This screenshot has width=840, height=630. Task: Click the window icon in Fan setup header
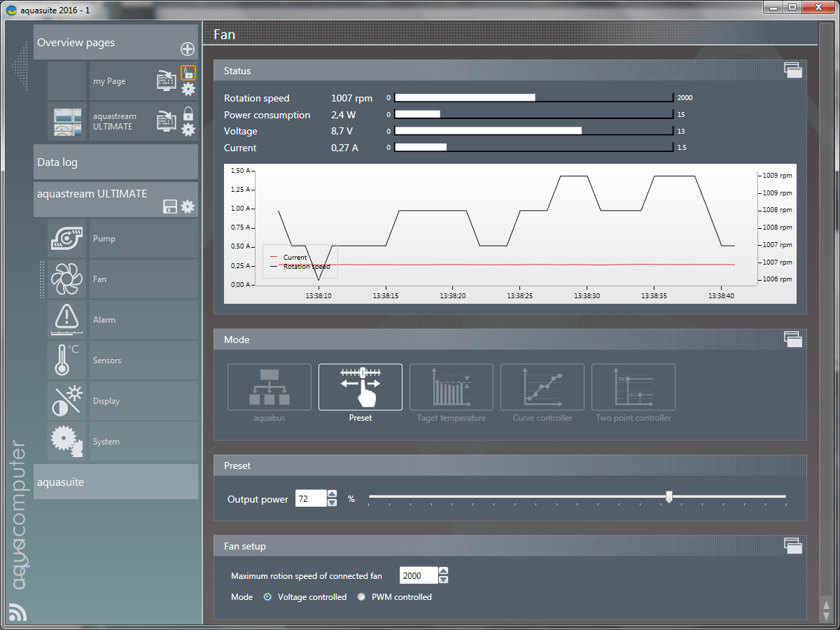(x=792, y=545)
